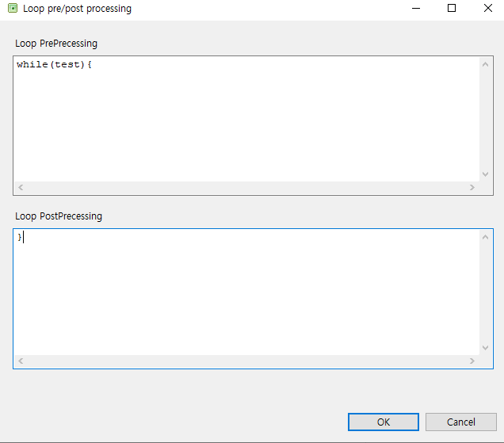Click the application icon in the title bar
The width and height of the screenshot is (504, 443).
[x=12, y=9]
